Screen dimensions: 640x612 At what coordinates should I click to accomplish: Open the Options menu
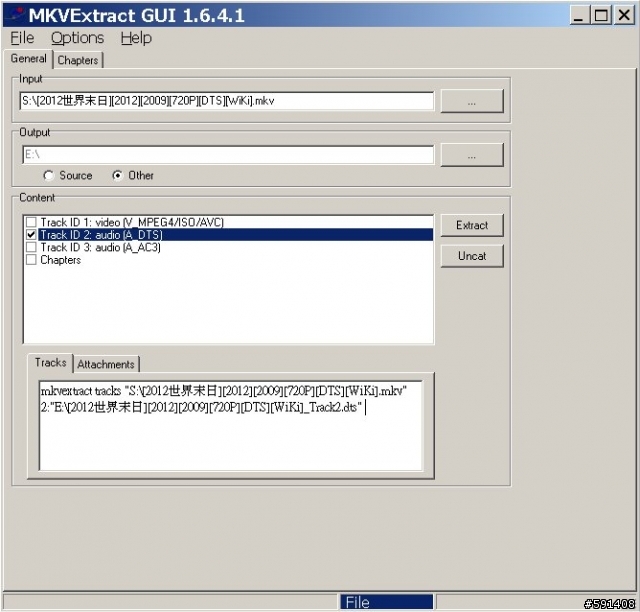point(78,38)
